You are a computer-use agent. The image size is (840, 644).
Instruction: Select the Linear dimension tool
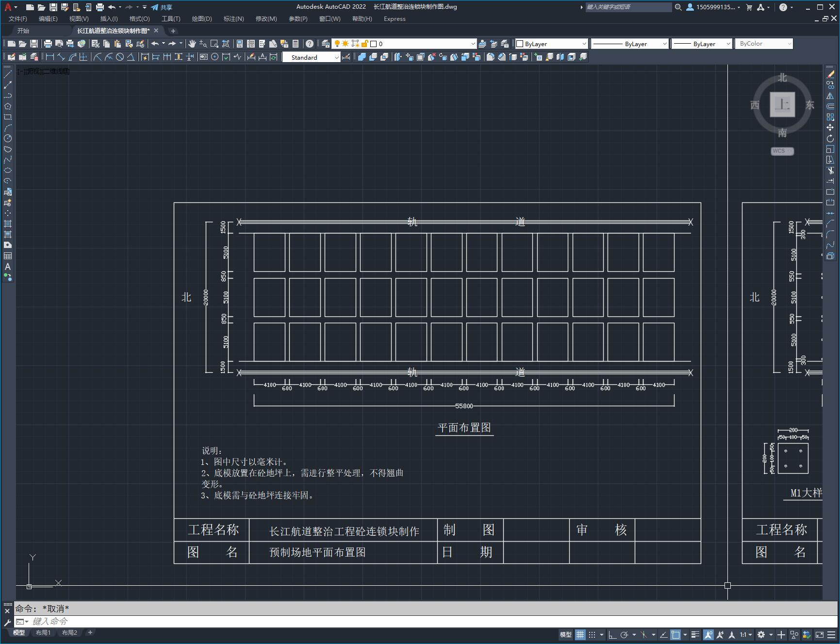pyautogui.click(x=49, y=57)
